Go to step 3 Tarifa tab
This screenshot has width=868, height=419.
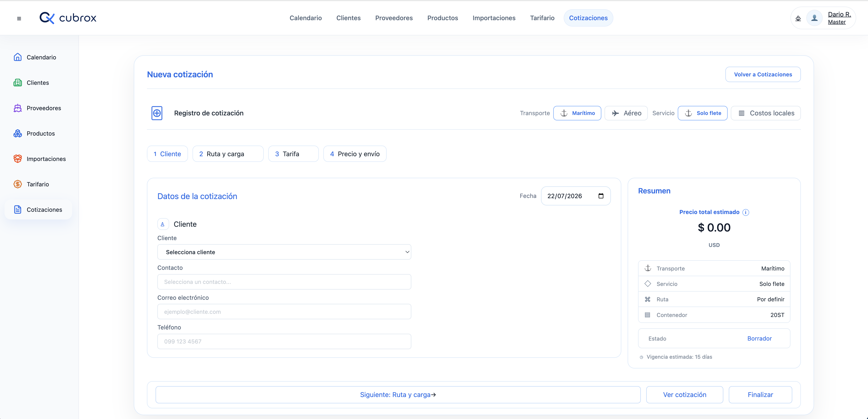tap(293, 153)
